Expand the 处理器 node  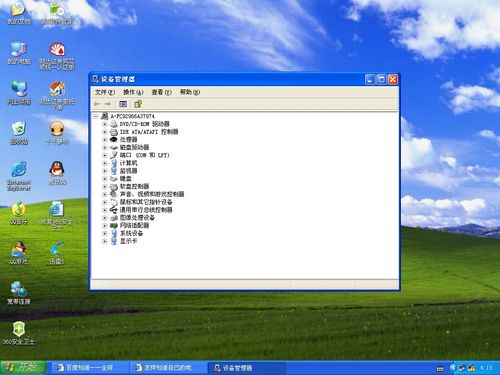pyautogui.click(x=104, y=140)
